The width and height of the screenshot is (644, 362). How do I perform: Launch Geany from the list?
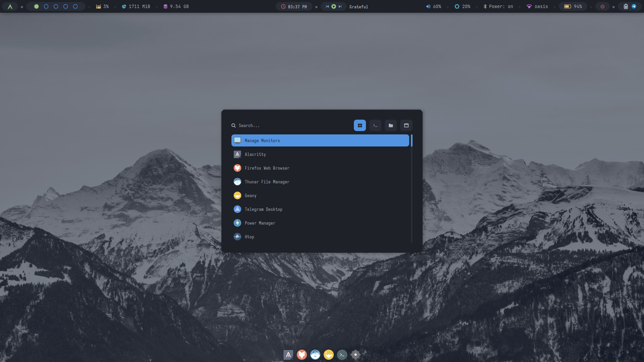[x=250, y=195]
